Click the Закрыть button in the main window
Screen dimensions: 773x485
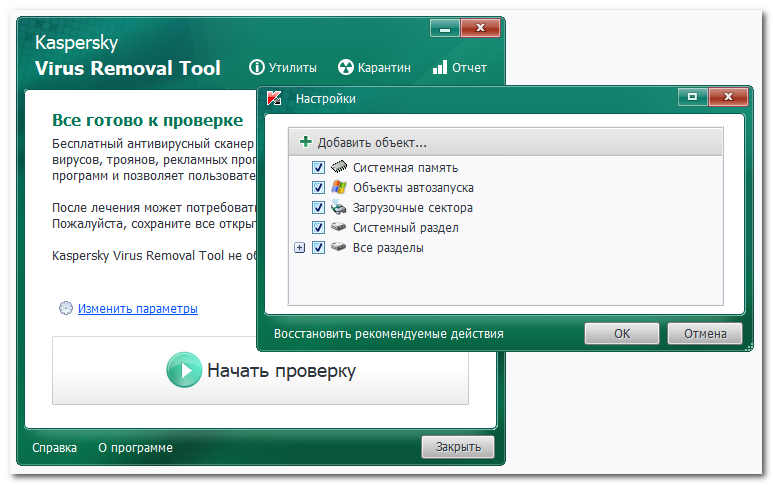point(458,447)
